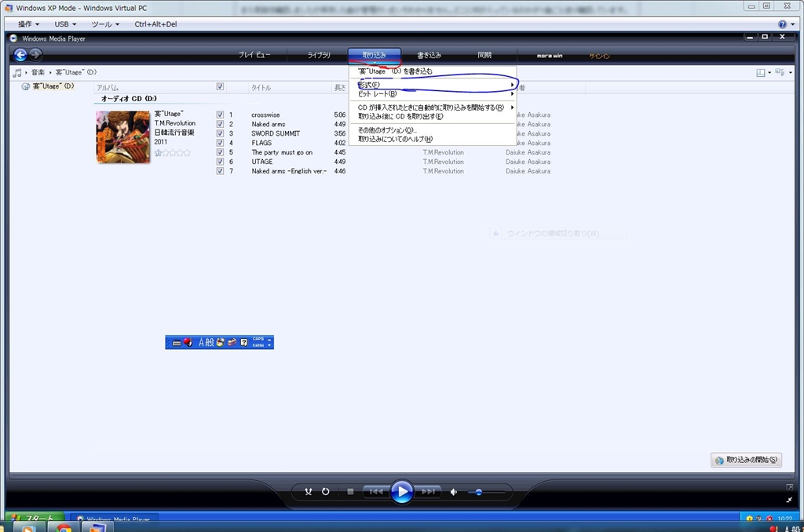Open the ツール dropdown menu
The height and width of the screenshot is (532, 804).
[x=105, y=24]
